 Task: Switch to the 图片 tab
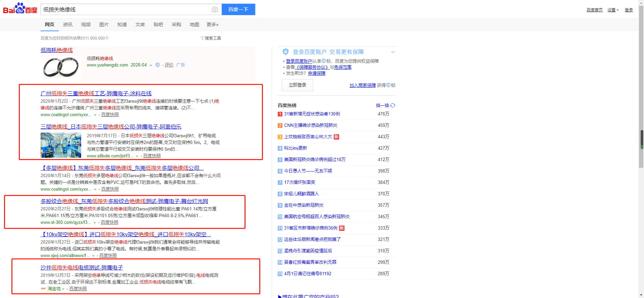coord(104,24)
